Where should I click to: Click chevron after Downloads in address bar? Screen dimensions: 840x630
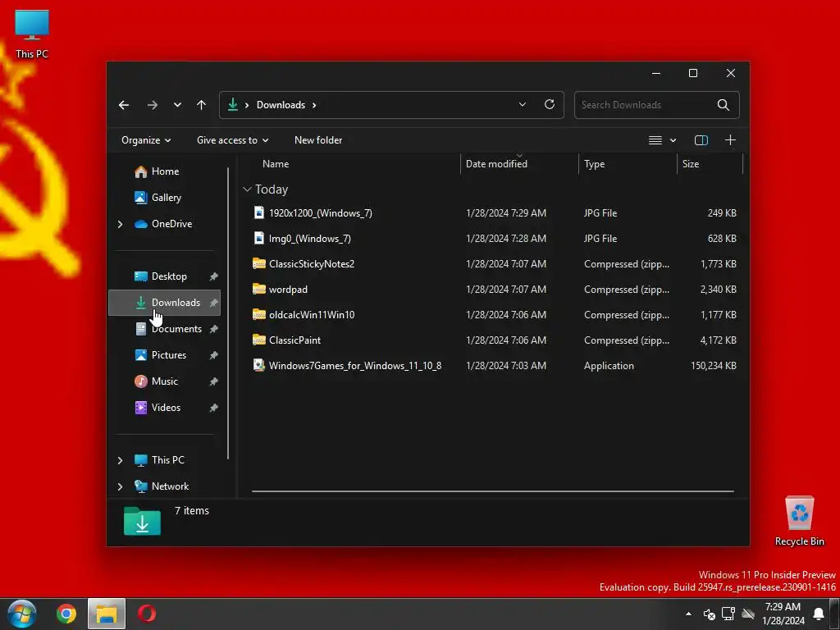pos(314,105)
